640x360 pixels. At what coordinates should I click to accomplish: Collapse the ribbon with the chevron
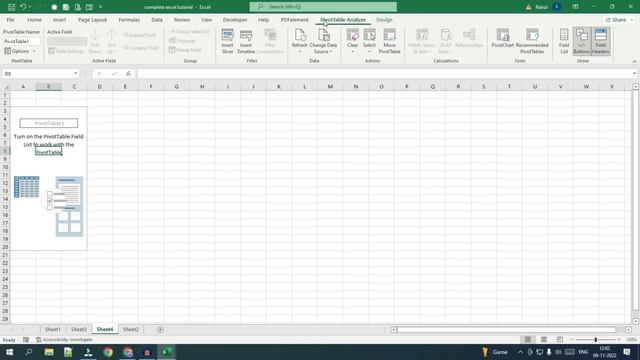pos(634,61)
